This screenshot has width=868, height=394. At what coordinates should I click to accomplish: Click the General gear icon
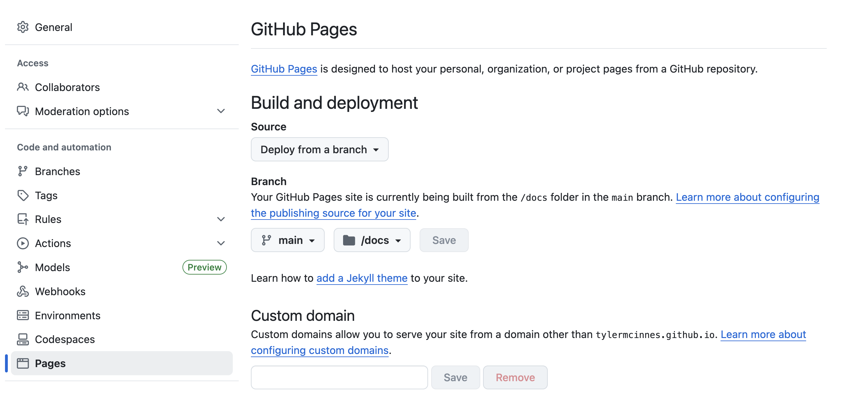[x=22, y=27]
